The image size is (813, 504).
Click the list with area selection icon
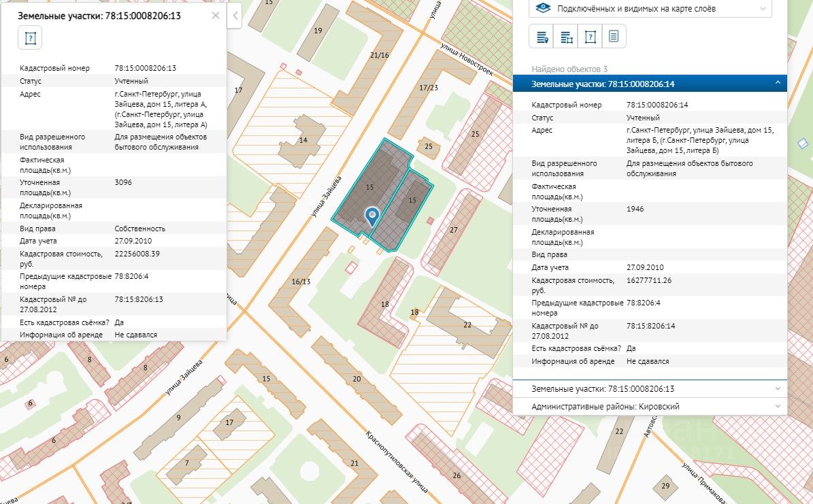point(566,37)
